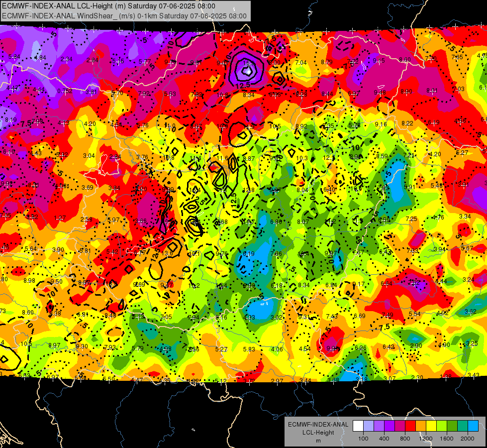Screen dimensions: 487x448
Task: Click the legend unit label m
Action: coord(318,441)
